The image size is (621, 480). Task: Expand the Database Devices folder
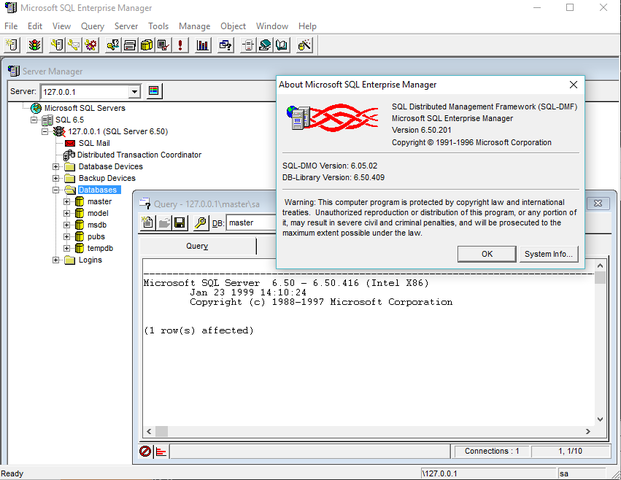pos(56,166)
